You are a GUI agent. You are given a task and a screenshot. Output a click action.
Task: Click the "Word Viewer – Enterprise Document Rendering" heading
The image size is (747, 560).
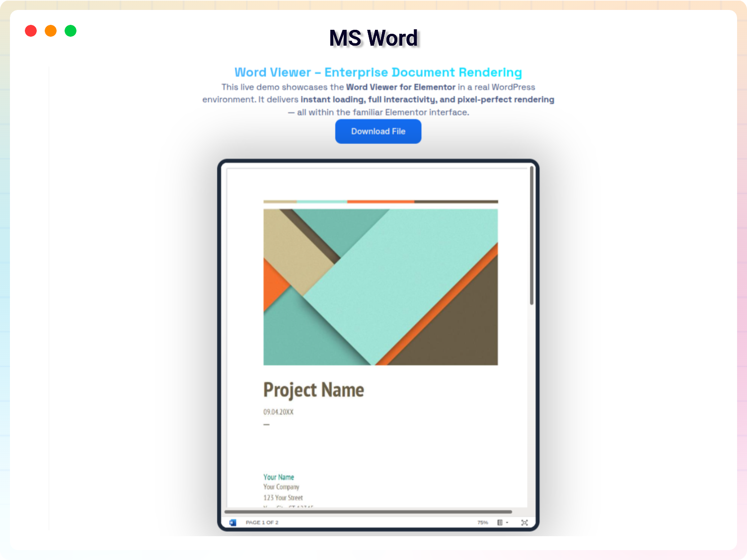[x=378, y=72]
